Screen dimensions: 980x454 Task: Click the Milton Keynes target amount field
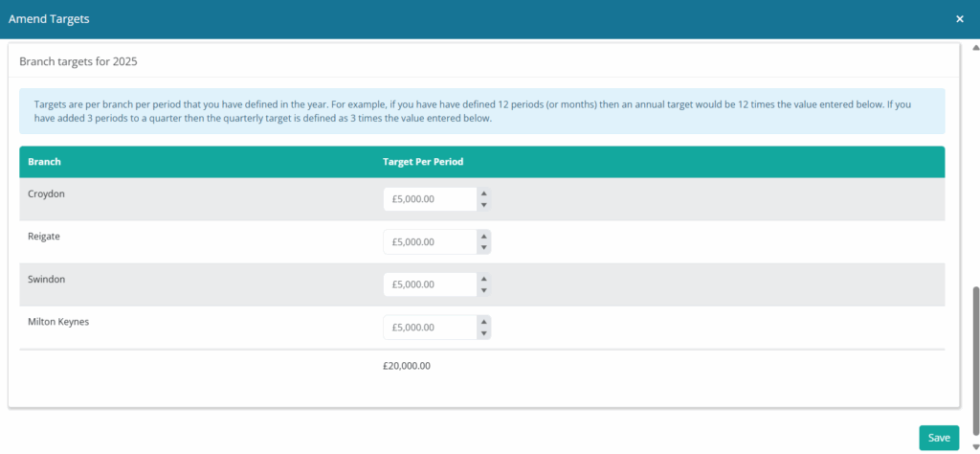tap(430, 328)
